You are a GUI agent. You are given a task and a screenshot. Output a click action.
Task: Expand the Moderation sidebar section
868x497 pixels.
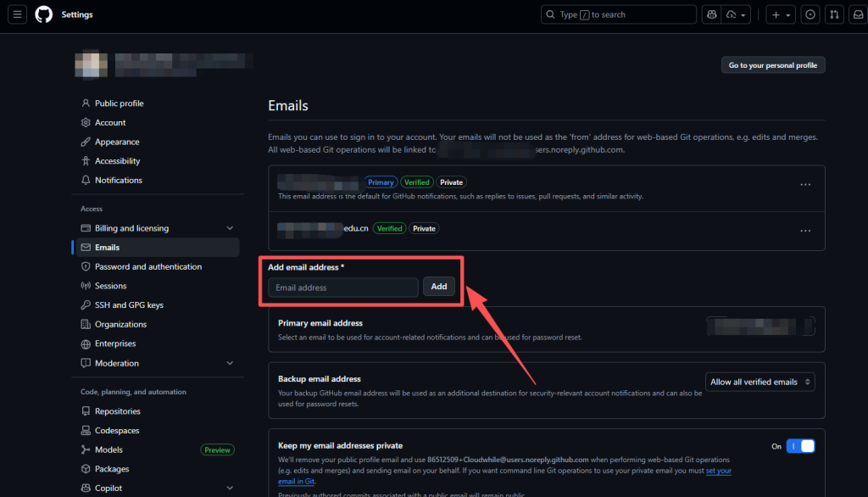230,363
